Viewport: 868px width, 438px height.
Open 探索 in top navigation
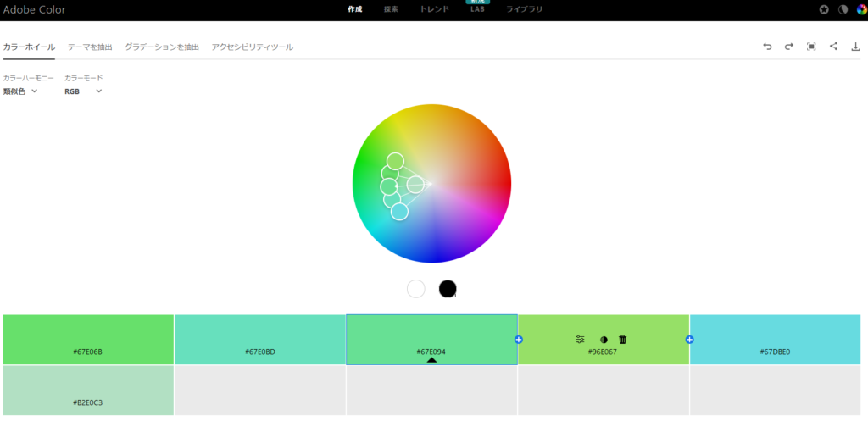point(391,9)
